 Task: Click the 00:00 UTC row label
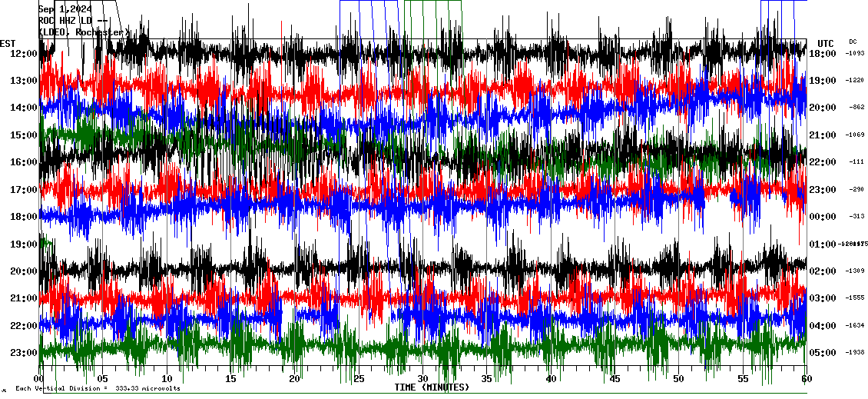pos(823,217)
